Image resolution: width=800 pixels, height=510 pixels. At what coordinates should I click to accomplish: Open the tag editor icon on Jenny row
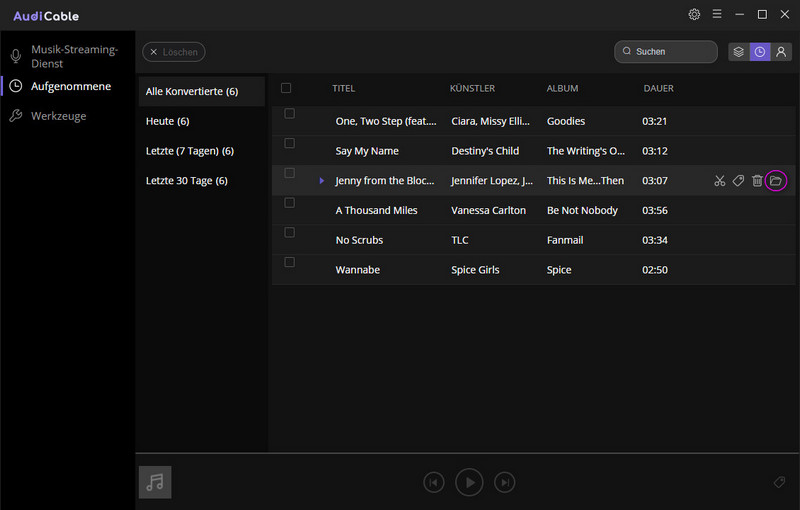(x=738, y=181)
